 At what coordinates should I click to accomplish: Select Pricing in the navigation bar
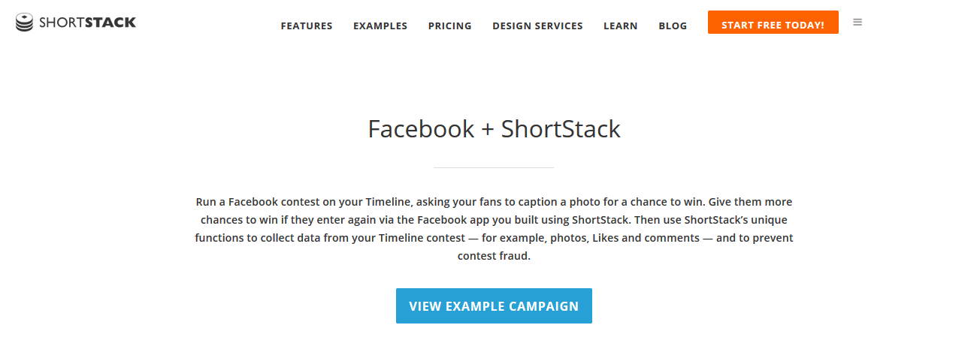pos(450,26)
